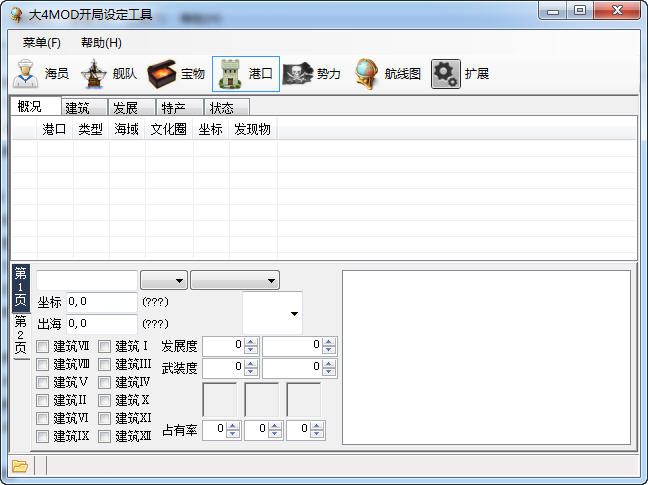The image size is (648, 485).
Task: Open the 宝物 treasure chest section
Action: coord(176,74)
